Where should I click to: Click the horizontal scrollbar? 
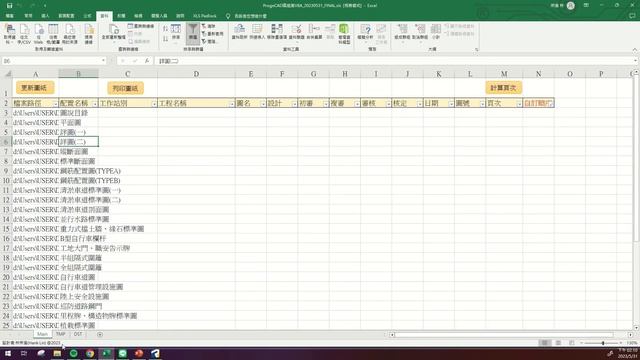tap(504, 335)
